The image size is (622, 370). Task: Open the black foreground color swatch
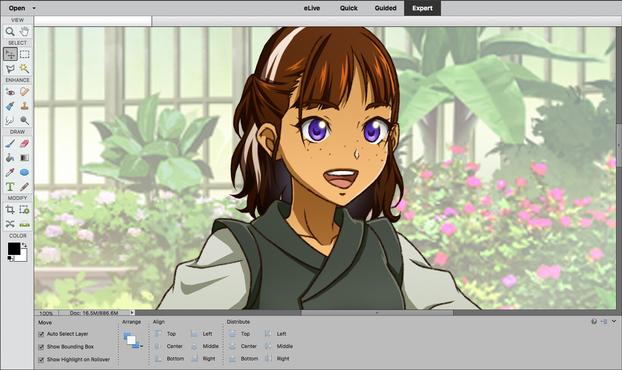(13, 249)
